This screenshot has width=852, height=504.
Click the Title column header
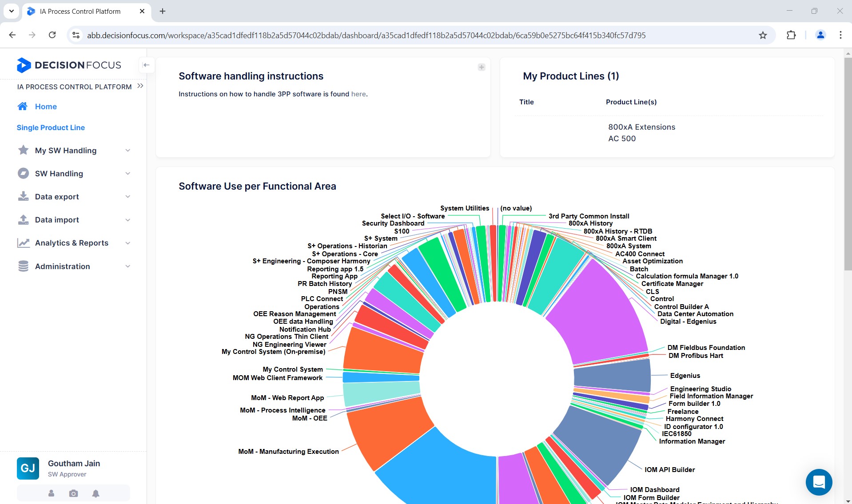[526, 102]
